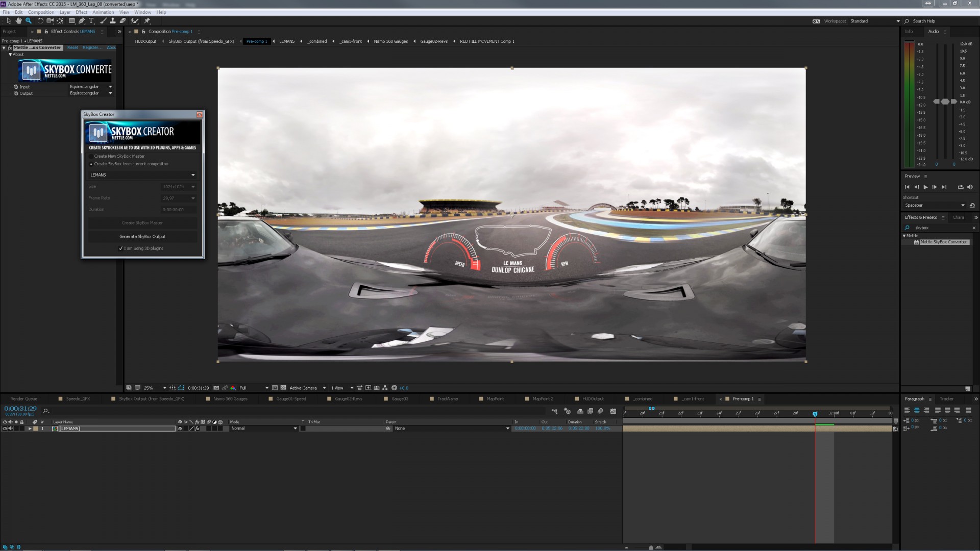Viewport: 980px width, 551px height.
Task: Open the Full resolution dropdown
Action: tap(266, 388)
